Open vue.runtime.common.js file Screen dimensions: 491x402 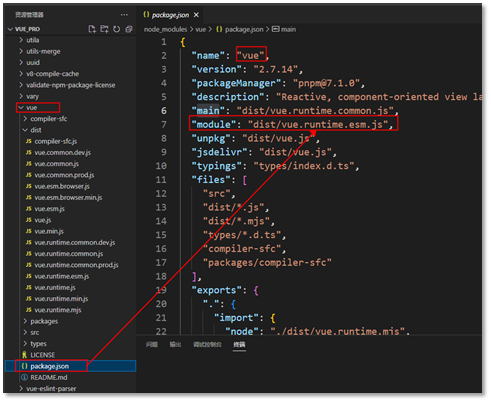(69, 254)
